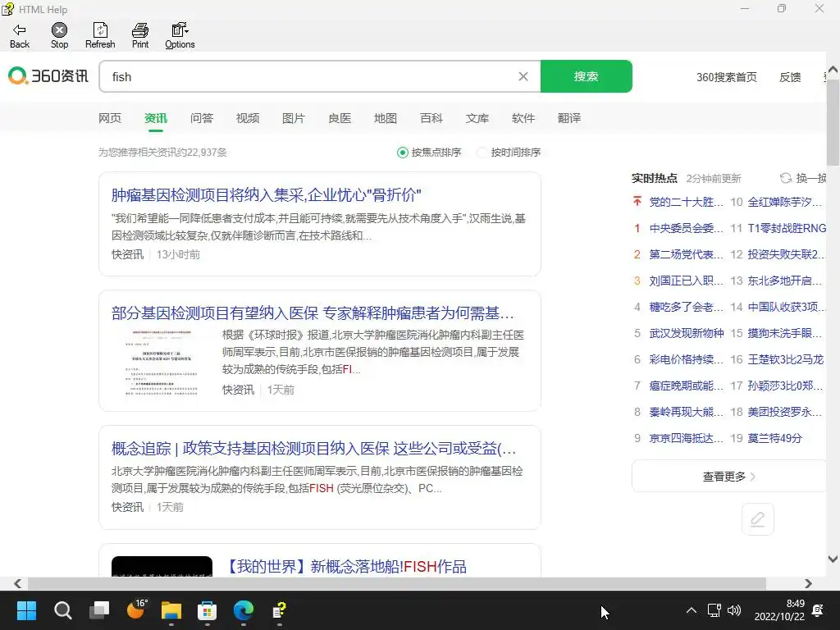Click the vertical scrollbar down arrow
The height and width of the screenshot is (630, 840).
pos(833,559)
